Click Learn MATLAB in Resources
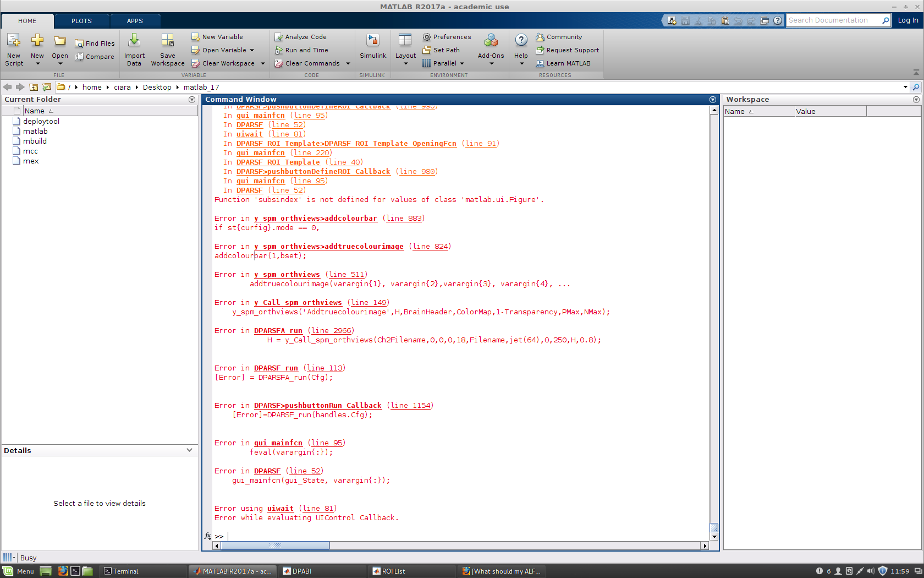924x578 pixels. pos(563,63)
